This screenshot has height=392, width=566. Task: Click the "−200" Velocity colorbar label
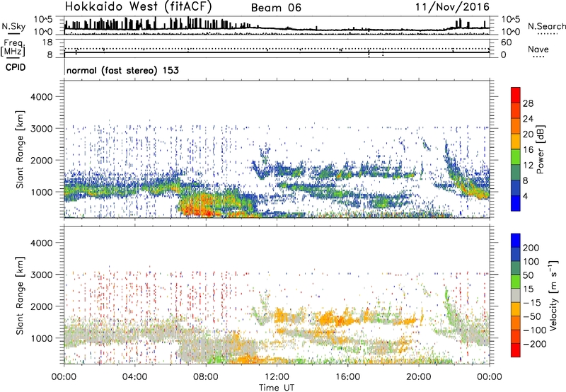(x=535, y=344)
